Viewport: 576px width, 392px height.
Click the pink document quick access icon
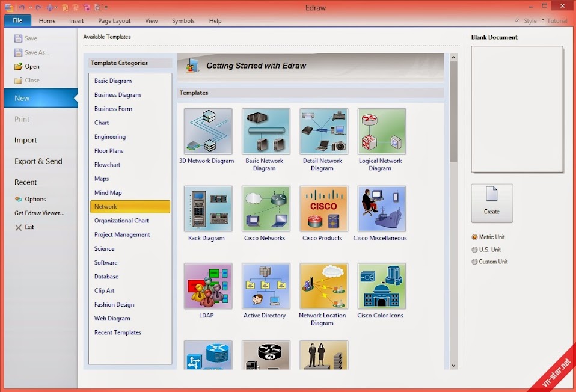click(x=87, y=7)
